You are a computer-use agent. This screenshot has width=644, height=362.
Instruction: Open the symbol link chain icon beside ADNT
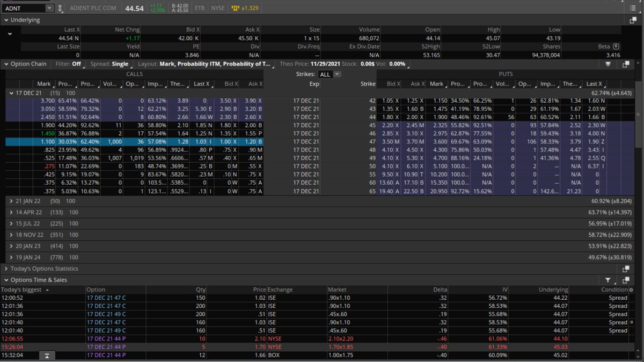tap(60, 8)
